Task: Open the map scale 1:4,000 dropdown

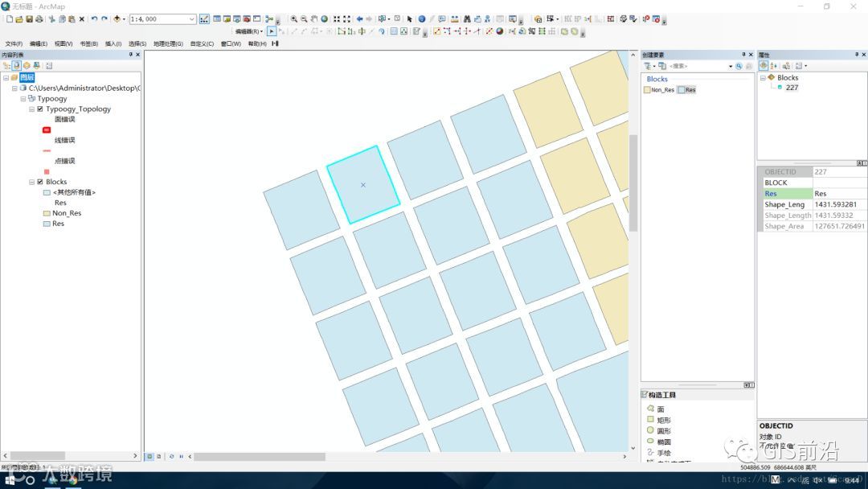Action: coord(191,18)
